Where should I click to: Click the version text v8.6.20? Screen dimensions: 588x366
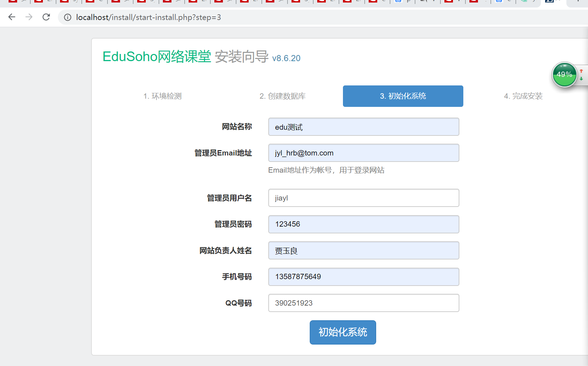coord(286,58)
